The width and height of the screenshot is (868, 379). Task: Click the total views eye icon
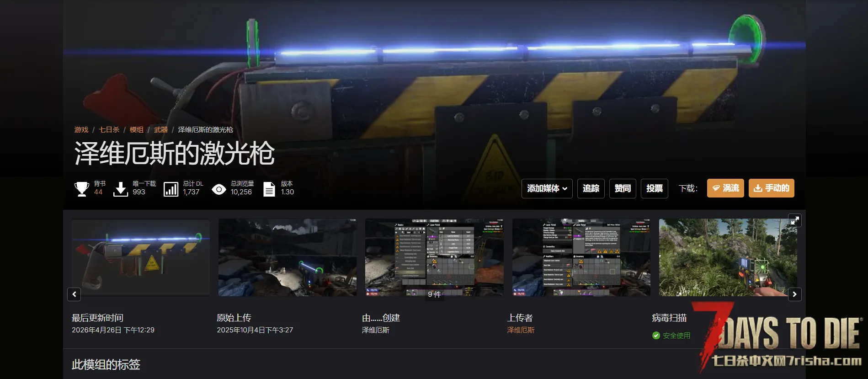tap(219, 189)
